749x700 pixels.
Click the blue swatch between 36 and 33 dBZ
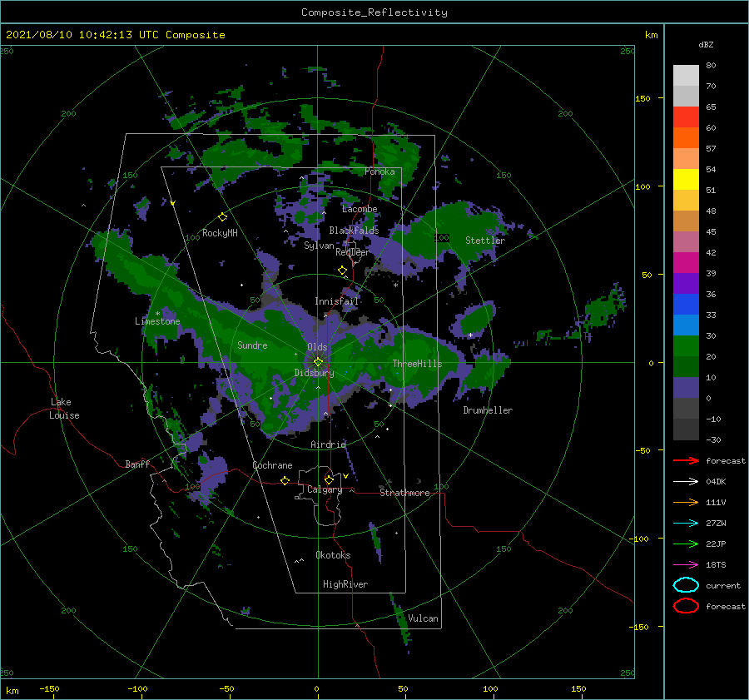pyautogui.click(x=686, y=304)
